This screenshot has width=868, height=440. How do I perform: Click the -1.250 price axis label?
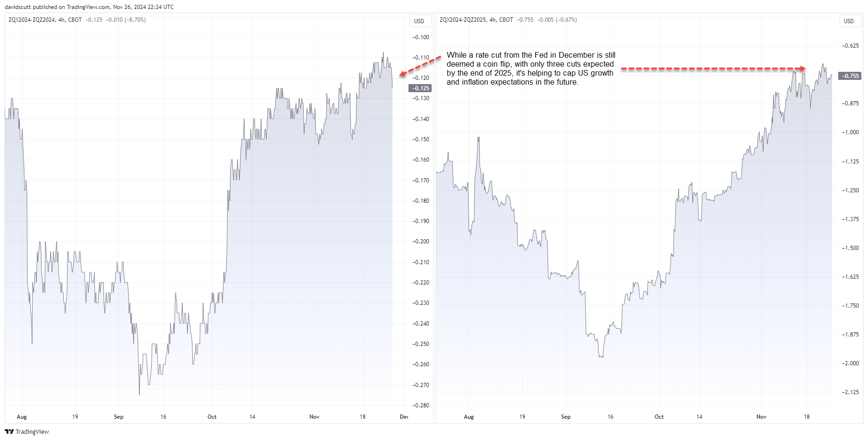[850, 190]
